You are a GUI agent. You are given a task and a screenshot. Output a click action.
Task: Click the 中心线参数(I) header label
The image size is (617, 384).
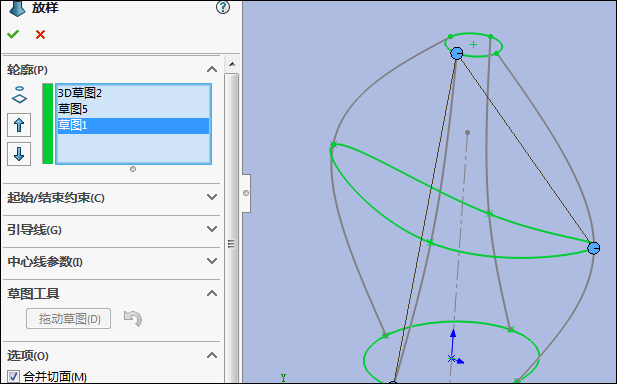pos(45,262)
